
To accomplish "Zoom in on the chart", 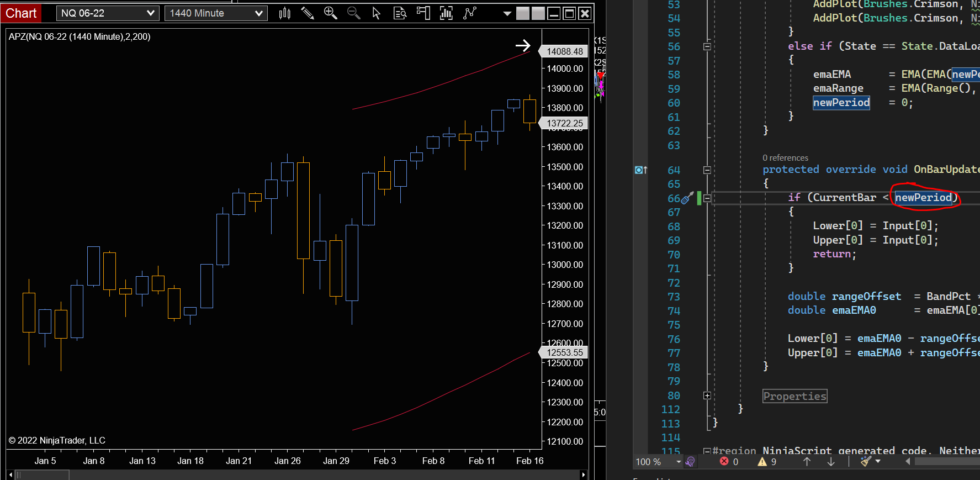I will [x=331, y=13].
